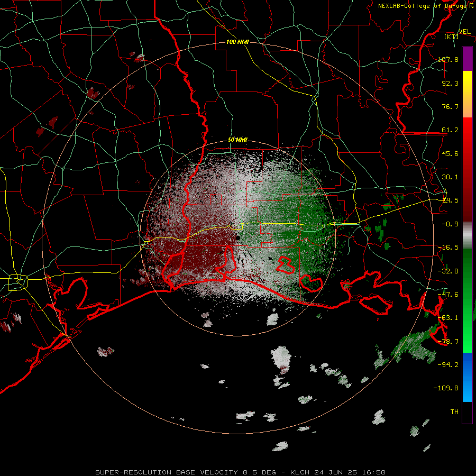
Task: Click the [KT] units label
Action: click(451, 36)
